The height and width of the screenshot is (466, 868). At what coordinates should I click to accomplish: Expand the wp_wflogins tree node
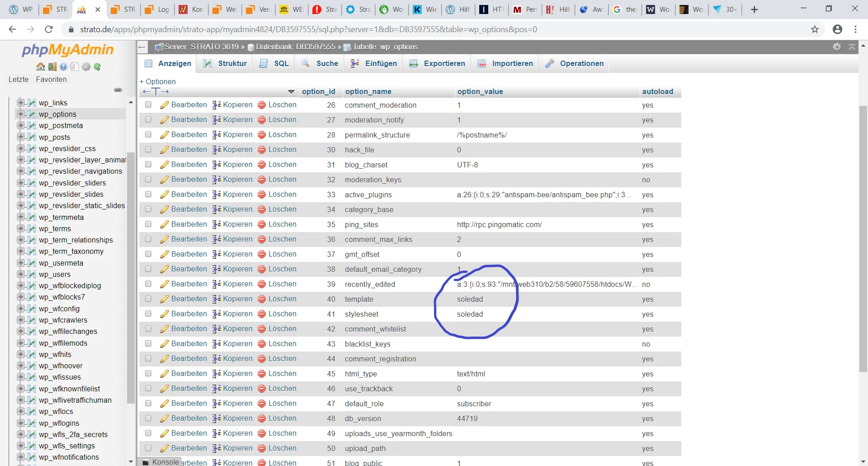(20, 423)
